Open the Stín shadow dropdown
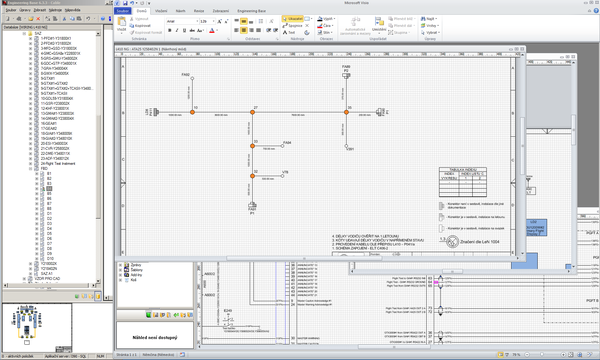 point(325,33)
